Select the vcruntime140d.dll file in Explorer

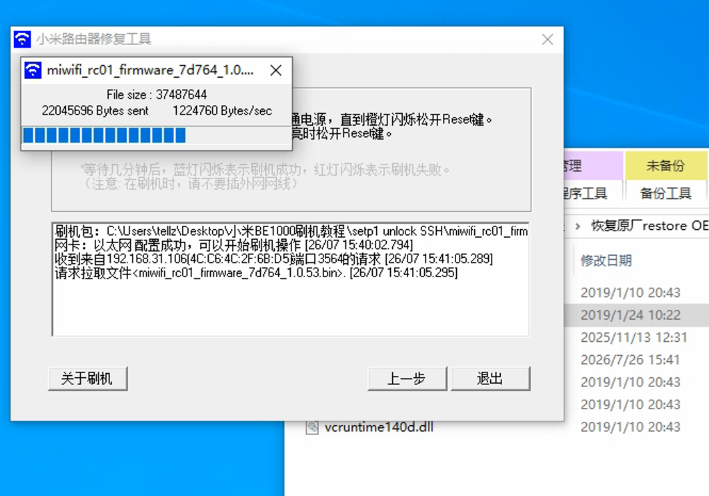[378, 427]
